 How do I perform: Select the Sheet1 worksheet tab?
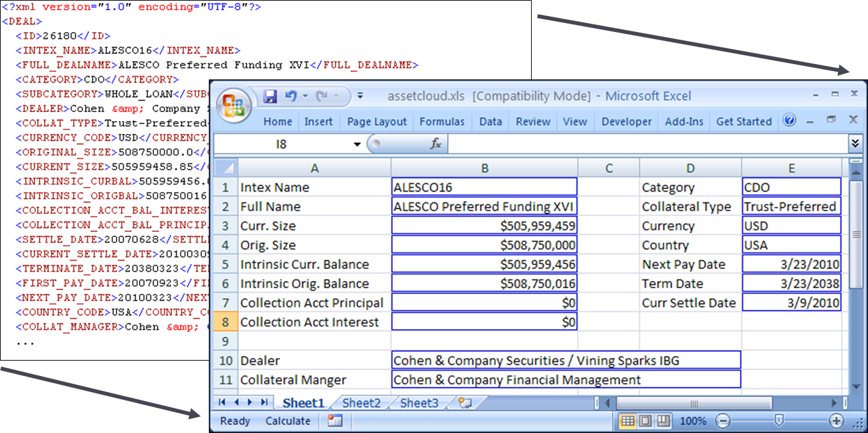[304, 403]
